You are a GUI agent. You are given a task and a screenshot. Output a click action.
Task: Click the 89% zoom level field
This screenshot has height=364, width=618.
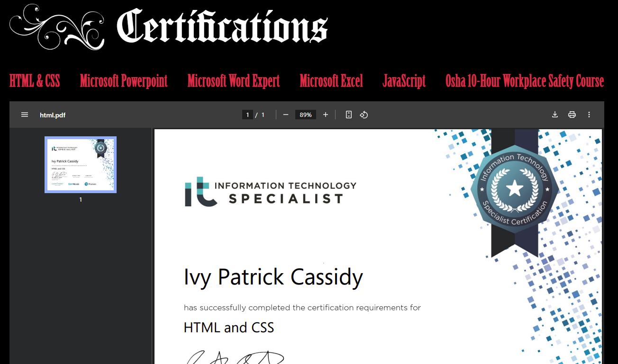coord(306,115)
